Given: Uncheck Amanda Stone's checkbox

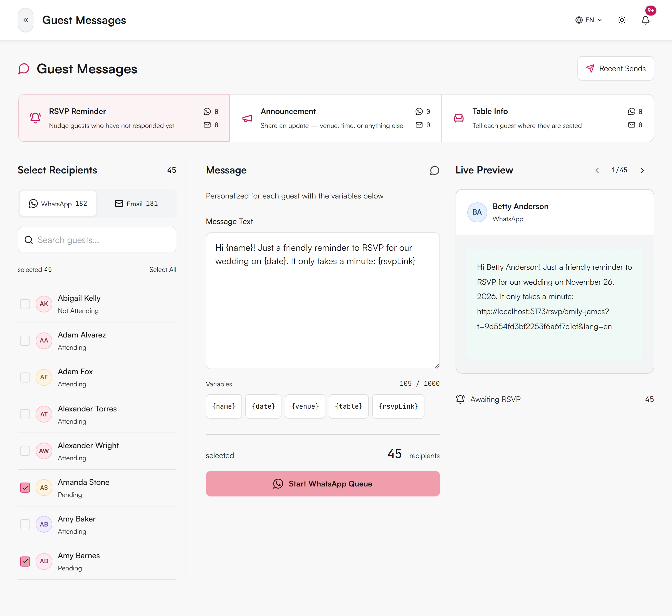Looking at the screenshot, I should click(x=25, y=488).
